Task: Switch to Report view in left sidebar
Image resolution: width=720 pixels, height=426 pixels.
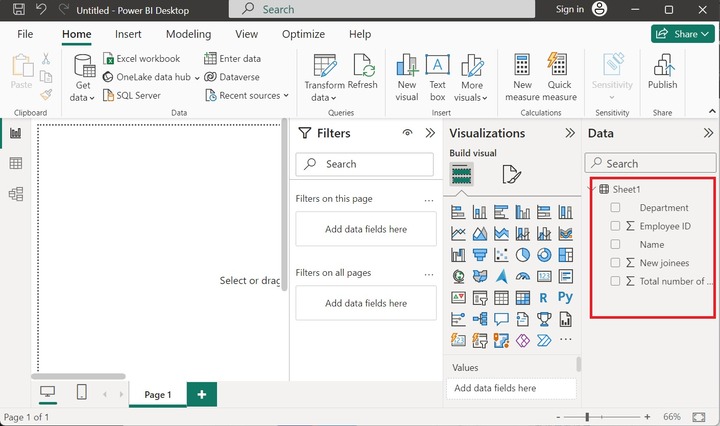Action: click(x=16, y=133)
